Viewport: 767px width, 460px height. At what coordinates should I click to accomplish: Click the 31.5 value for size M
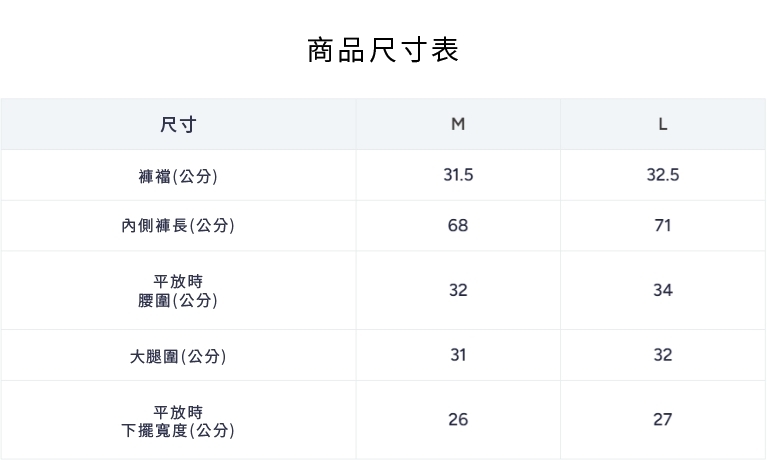(458, 175)
